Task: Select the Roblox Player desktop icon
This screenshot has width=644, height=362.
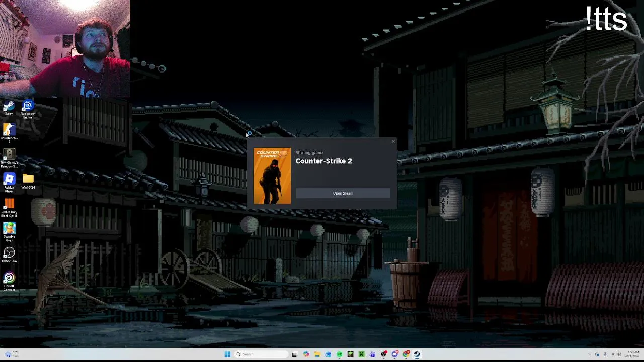Action: (x=9, y=183)
